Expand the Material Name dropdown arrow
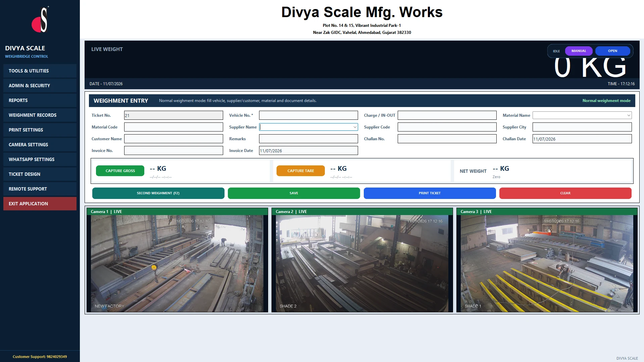 [x=629, y=115]
